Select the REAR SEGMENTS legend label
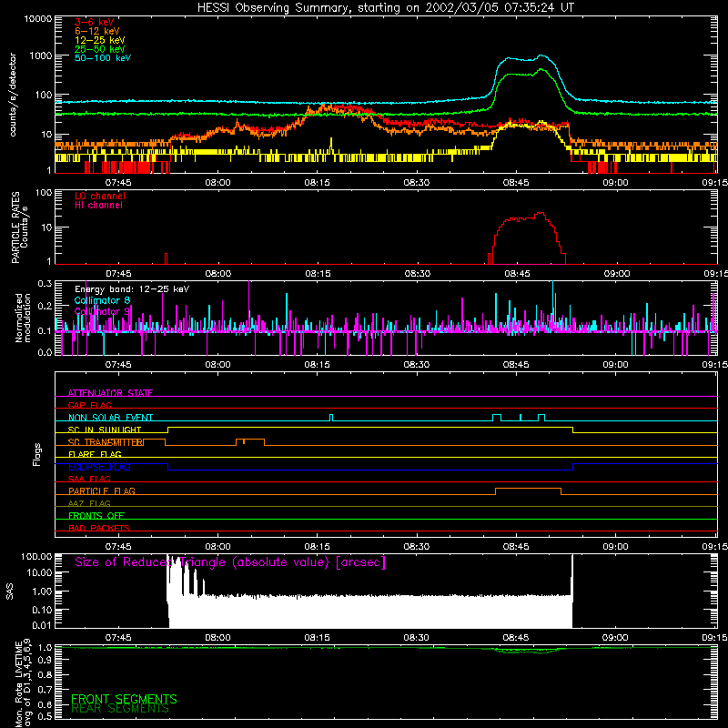 coord(120,709)
